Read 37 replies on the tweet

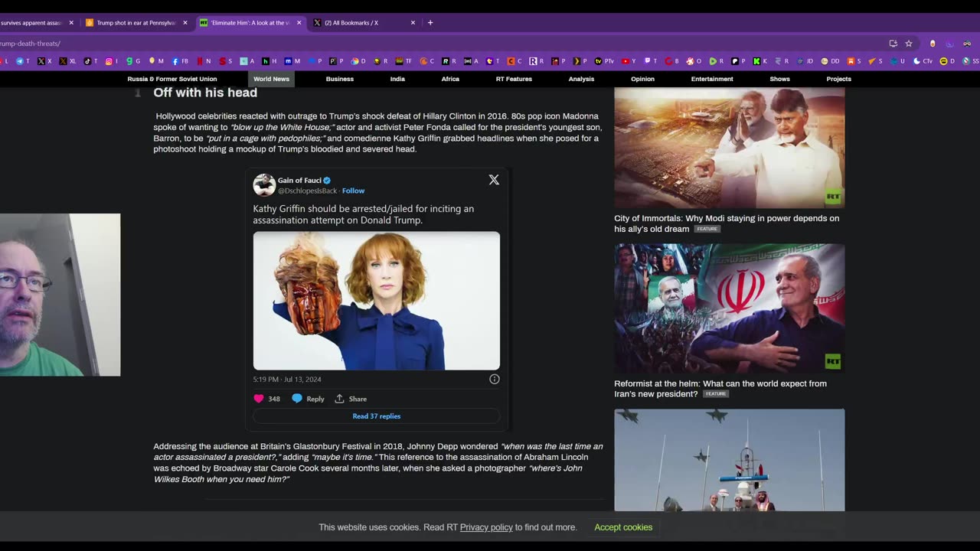[377, 416]
